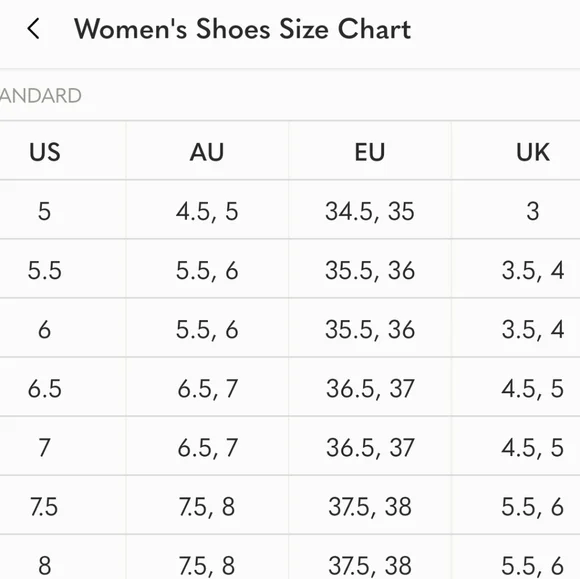Select the UK column header
580x579 pixels.
pos(533,152)
